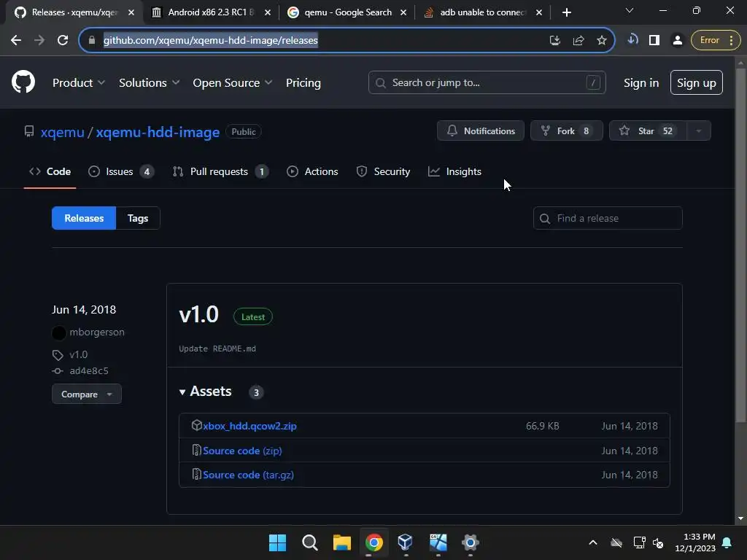The image size is (747, 560).
Task: Switch to the qemu - Google Search tab
Action: click(x=348, y=12)
